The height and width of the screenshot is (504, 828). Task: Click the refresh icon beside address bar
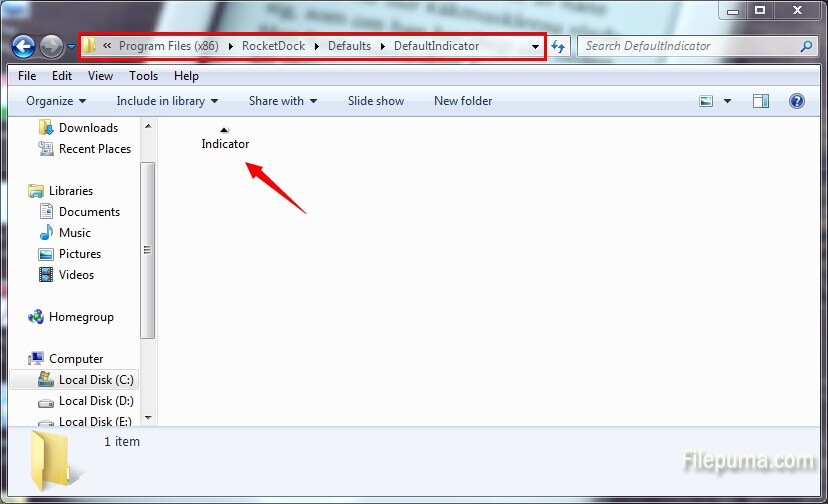(x=559, y=46)
